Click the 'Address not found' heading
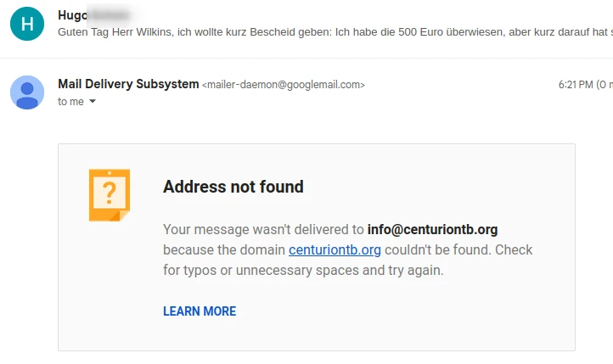 tap(233, 187)
